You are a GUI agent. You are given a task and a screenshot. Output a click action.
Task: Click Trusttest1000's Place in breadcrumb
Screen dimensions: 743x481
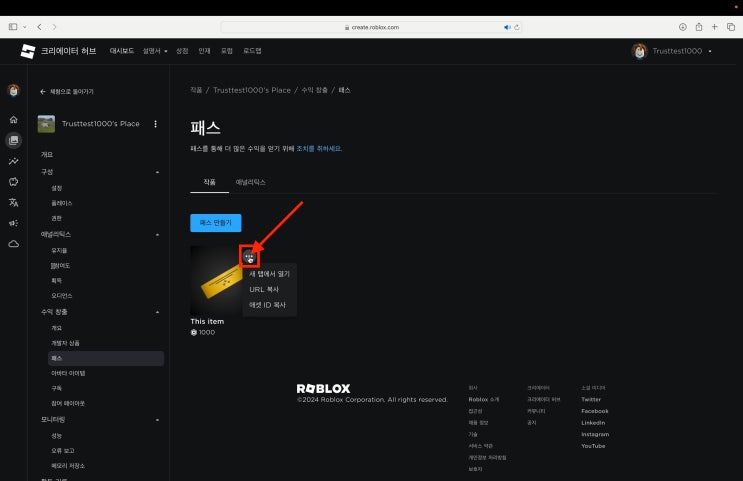(252, 90)
